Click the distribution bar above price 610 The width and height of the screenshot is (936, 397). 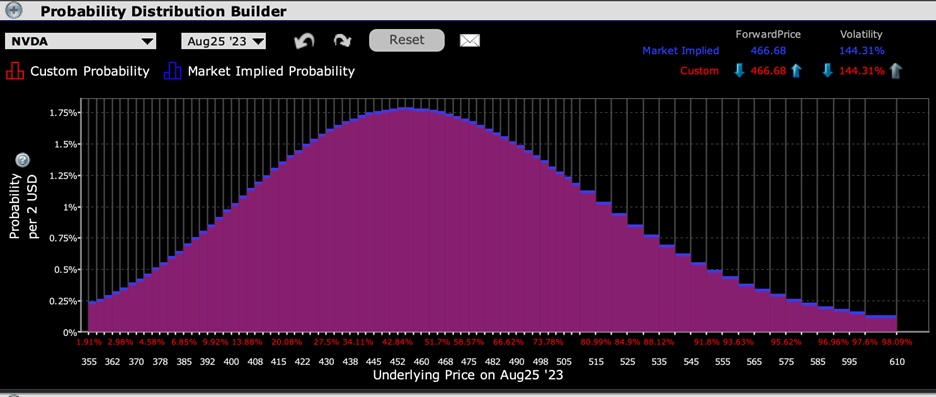tap(881, 323)
